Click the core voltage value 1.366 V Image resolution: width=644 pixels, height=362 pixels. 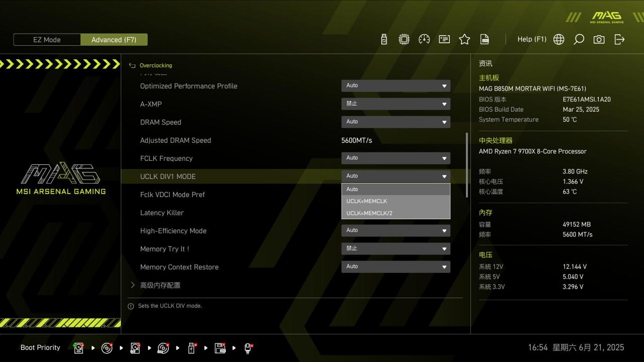[x=573, y=182]
